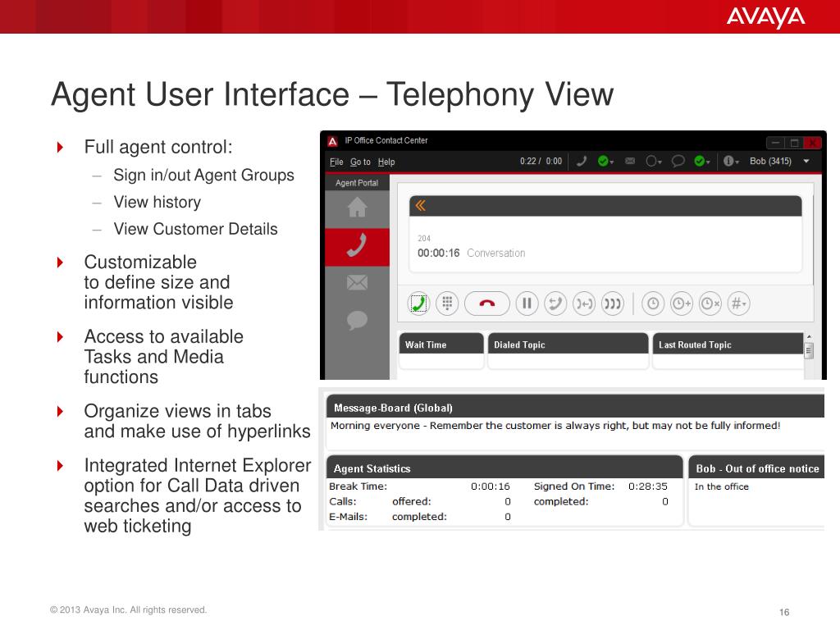Click the Message-Board (Global) header
Screen dimensions: 840x630
pyautogui.click(x=575, y=408)
